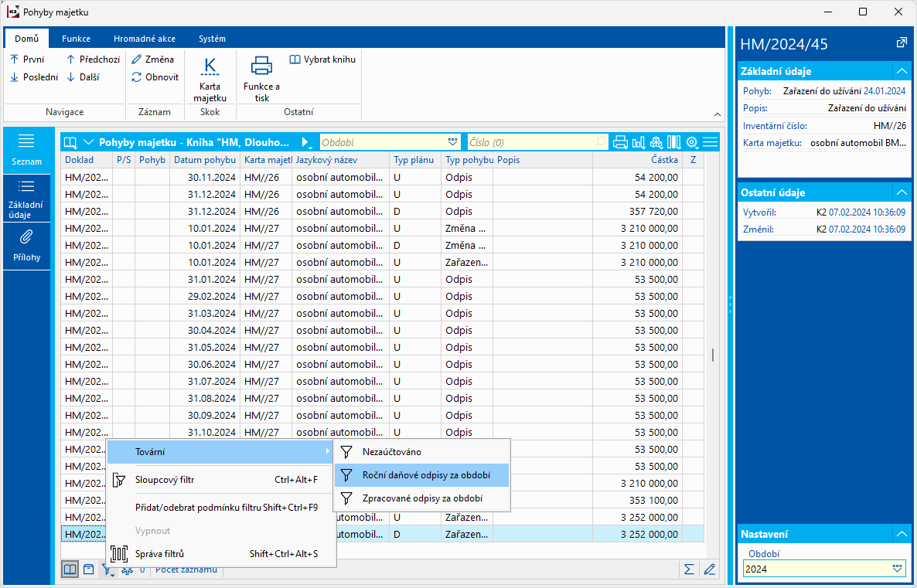Click the pencil edit icon in status bar
The width and height of the screenshot is (917, 588).
click(709, 569)
